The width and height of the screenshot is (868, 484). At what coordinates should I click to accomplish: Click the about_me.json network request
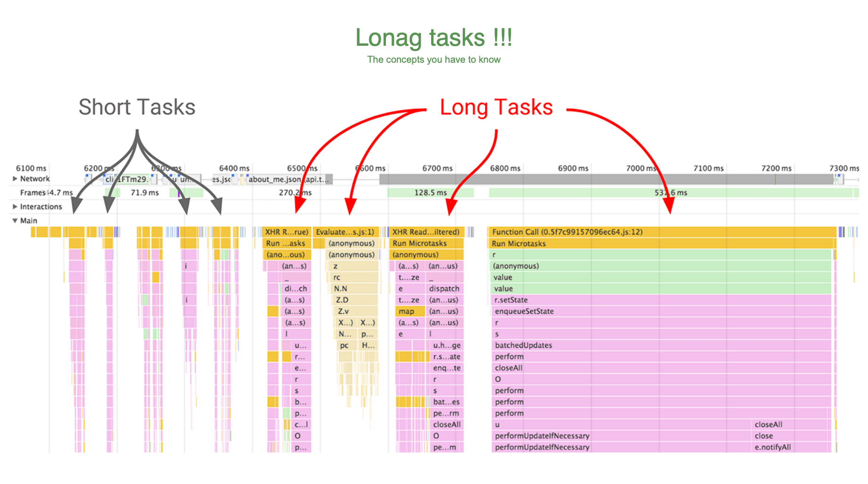[x=275, y=179]
